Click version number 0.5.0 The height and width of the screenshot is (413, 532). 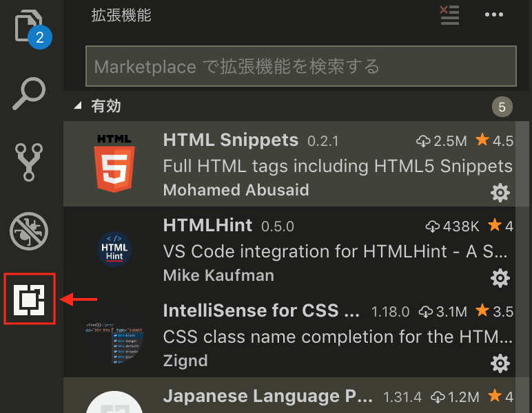pyautogui.click(x=278, y=226)
